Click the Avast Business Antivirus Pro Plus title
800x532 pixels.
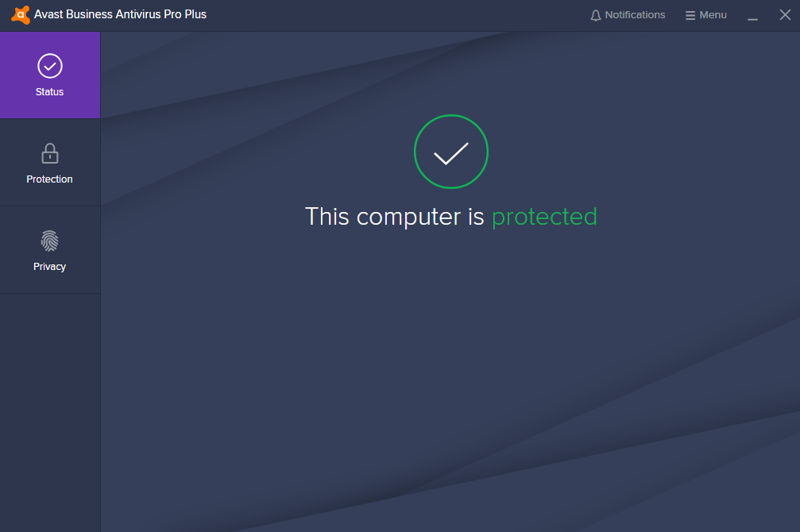point(121,14)
